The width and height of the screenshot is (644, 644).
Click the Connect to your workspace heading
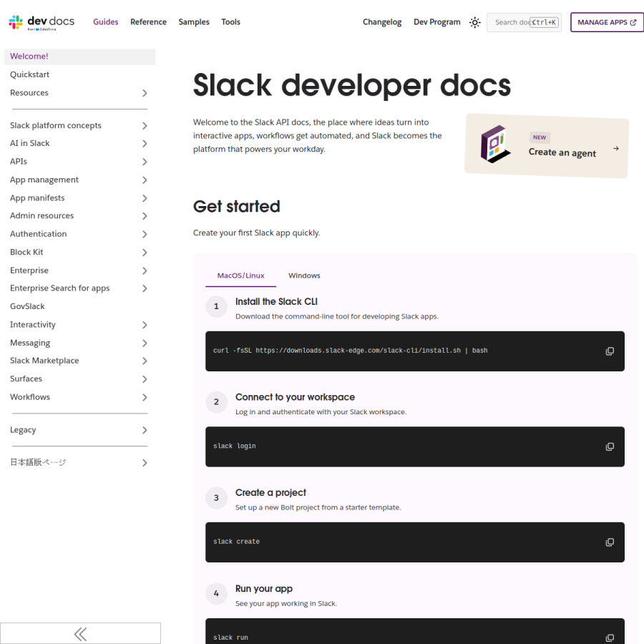(295, 397)
